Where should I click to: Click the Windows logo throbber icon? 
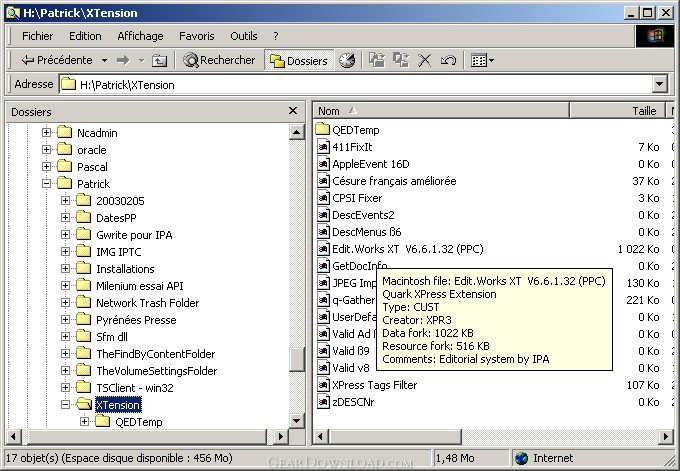pos(654,36)
